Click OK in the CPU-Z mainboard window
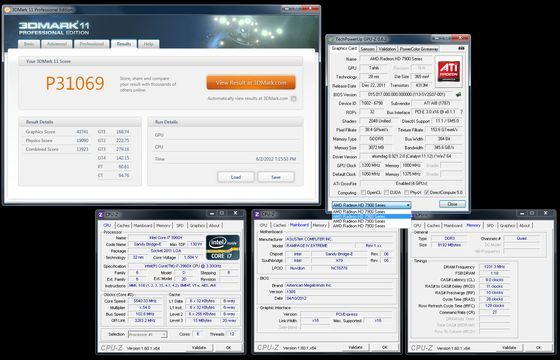560x360 pixels. pyautogui.click(x=385, y=347)
